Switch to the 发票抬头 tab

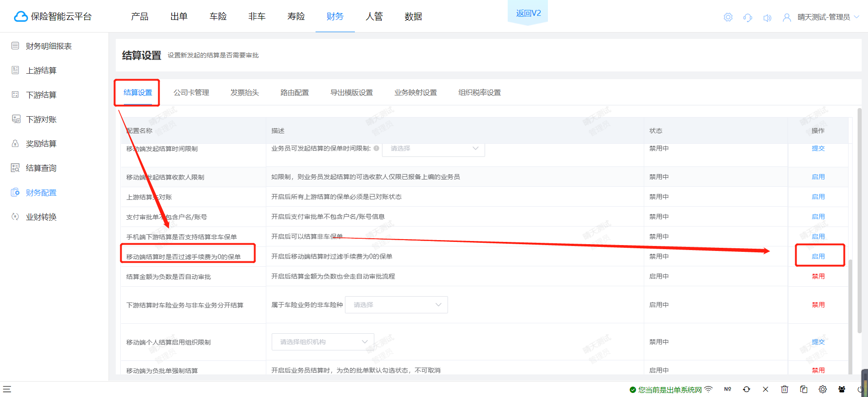pyautogui.click(x=245, y=92)
